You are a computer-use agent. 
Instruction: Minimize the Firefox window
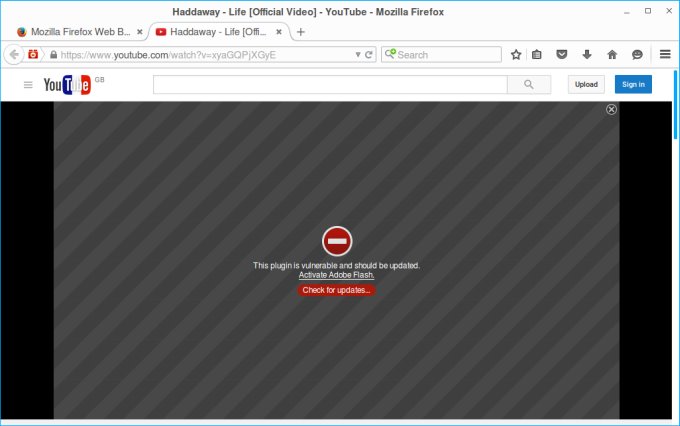[x=627, y=12]
